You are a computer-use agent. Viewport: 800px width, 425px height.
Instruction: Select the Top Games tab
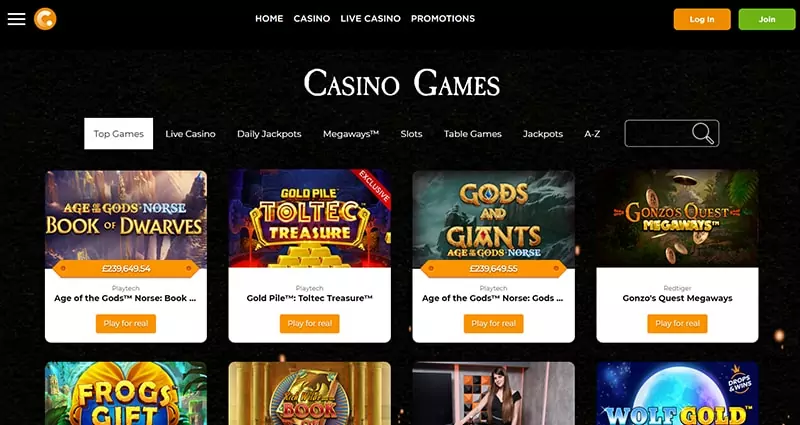click(118, 134)
